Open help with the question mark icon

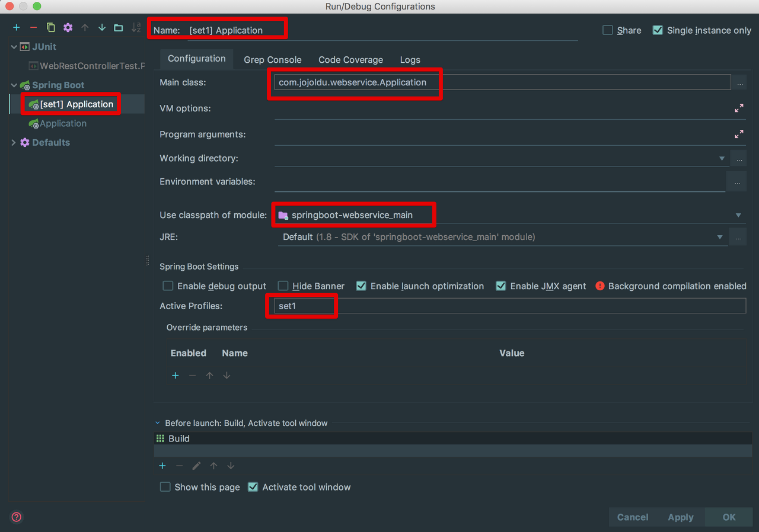point(17,517)
